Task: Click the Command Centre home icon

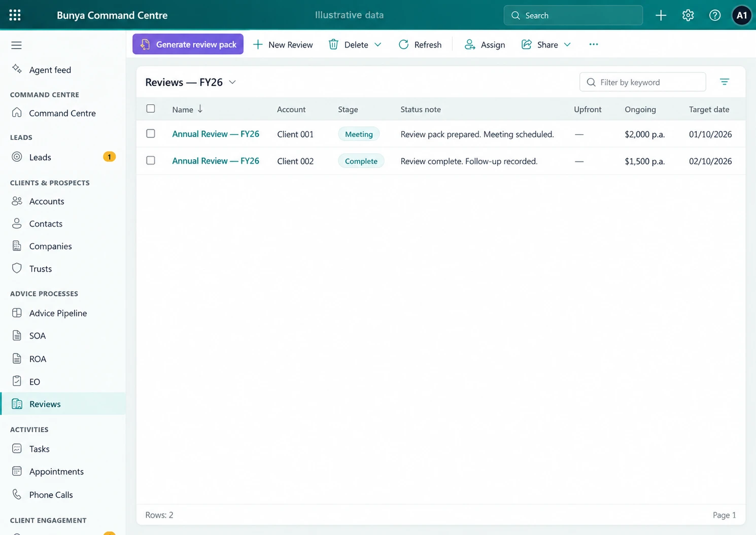Action: [17, 113]
